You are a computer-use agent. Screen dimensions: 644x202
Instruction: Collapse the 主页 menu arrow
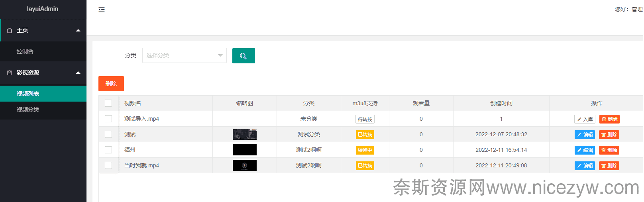tap(78, 31)
